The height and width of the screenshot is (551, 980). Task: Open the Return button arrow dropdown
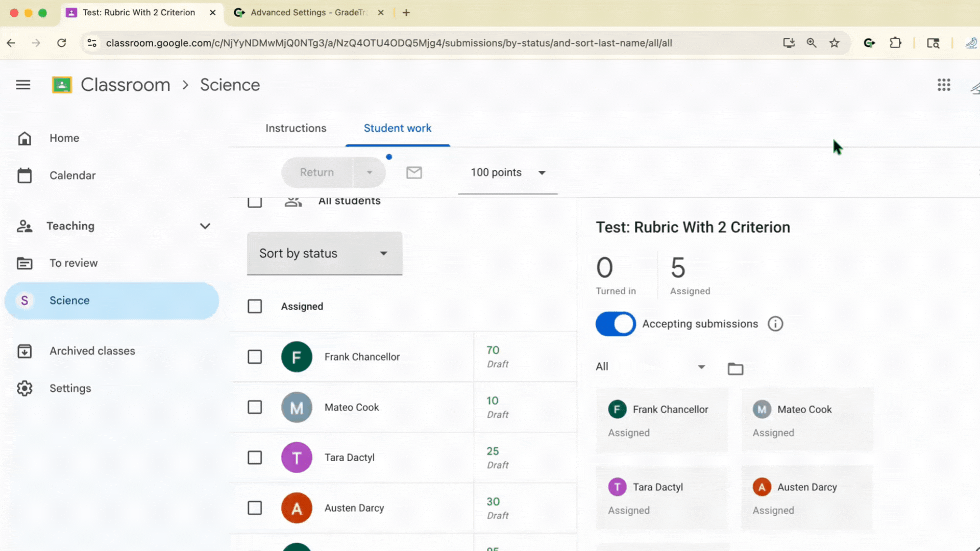click(370, 172)
